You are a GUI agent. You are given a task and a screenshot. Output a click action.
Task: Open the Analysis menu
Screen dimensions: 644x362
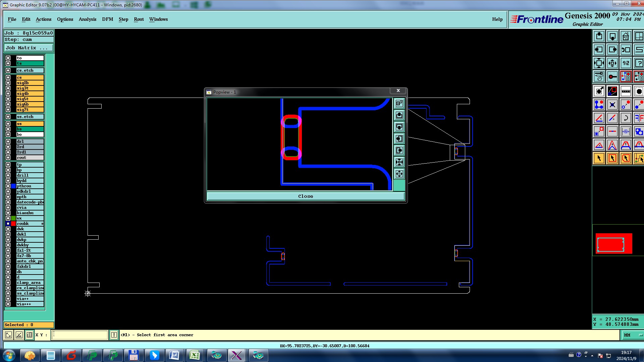coord(87,19)
